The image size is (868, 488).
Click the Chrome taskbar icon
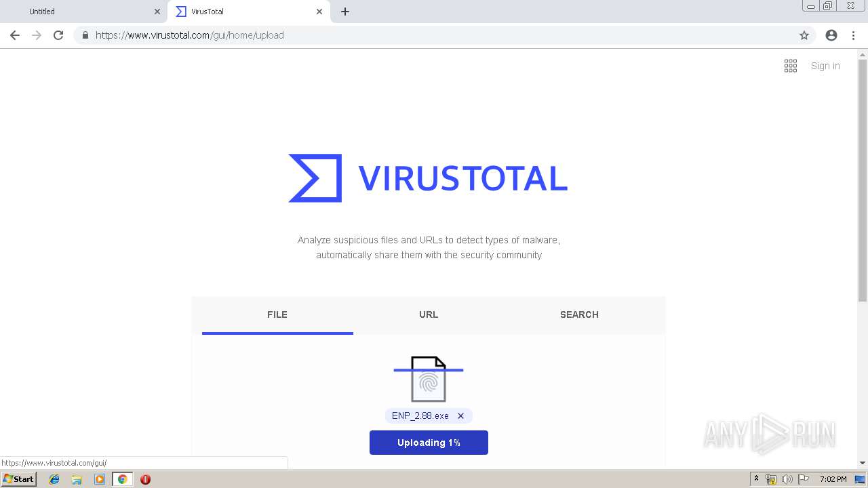[122, 479]
